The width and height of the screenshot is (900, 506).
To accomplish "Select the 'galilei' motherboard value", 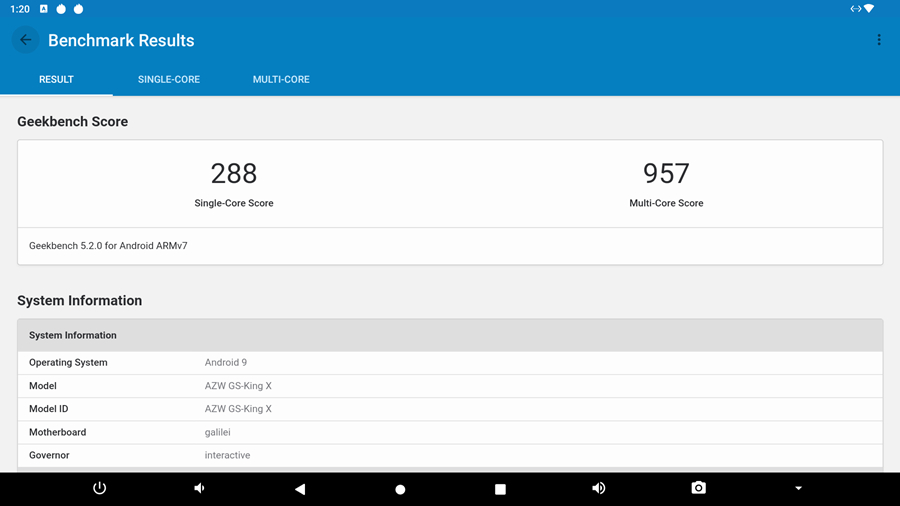I will coord(218,432).
